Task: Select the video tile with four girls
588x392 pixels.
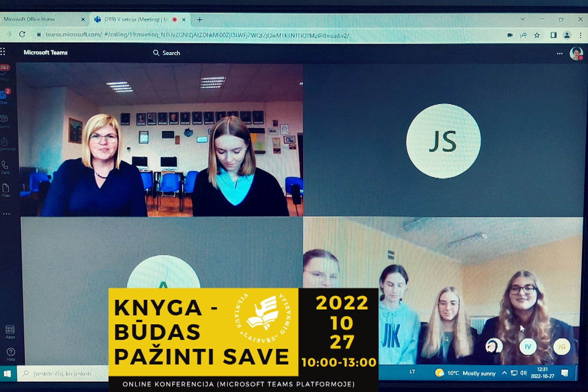Action: coord(443,291)
